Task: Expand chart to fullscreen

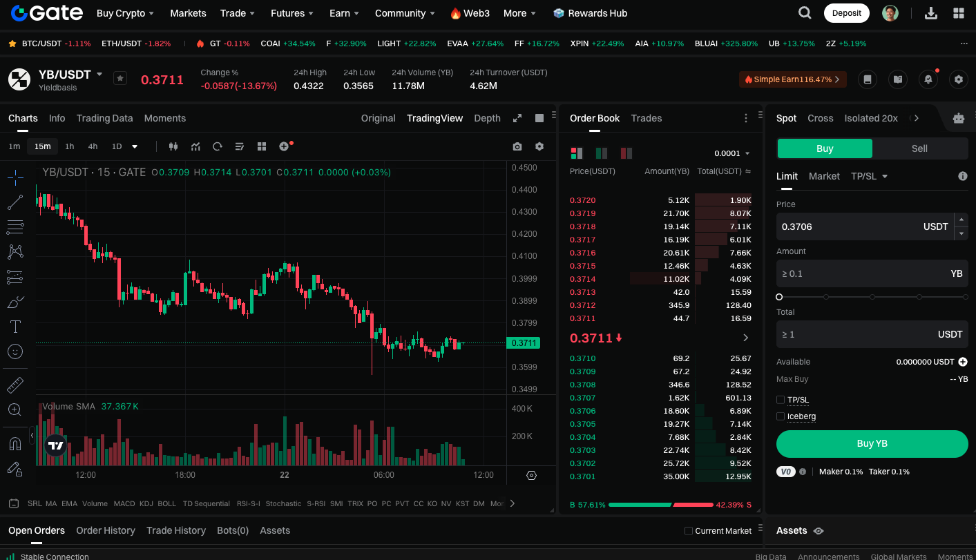Action: point(517,118)
